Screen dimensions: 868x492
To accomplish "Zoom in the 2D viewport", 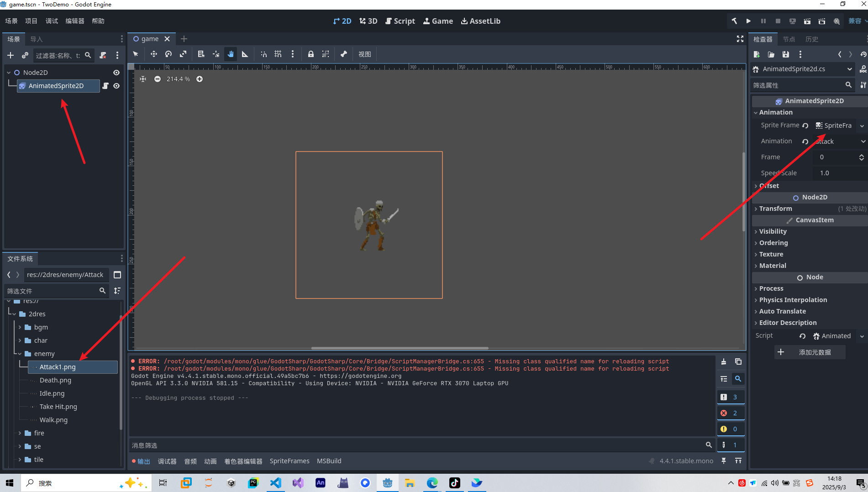I will 200,79.
